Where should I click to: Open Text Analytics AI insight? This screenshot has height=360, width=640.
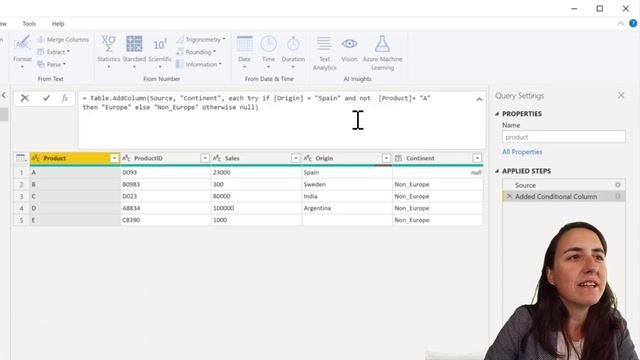tap(324, 53)
